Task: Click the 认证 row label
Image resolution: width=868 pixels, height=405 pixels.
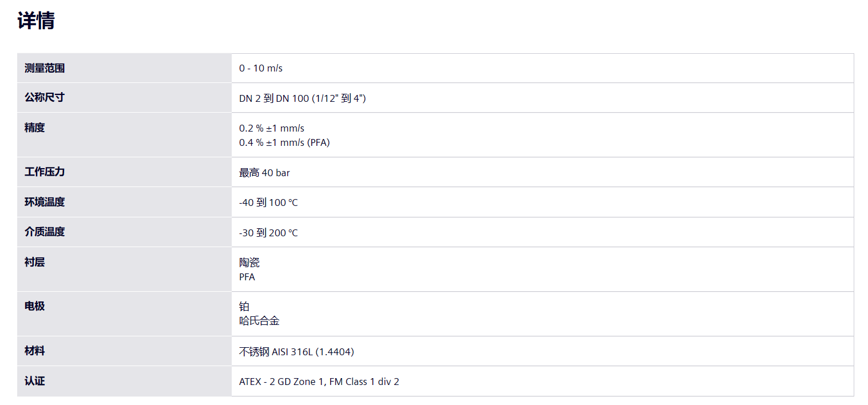Action: click(x=35, y=381)
